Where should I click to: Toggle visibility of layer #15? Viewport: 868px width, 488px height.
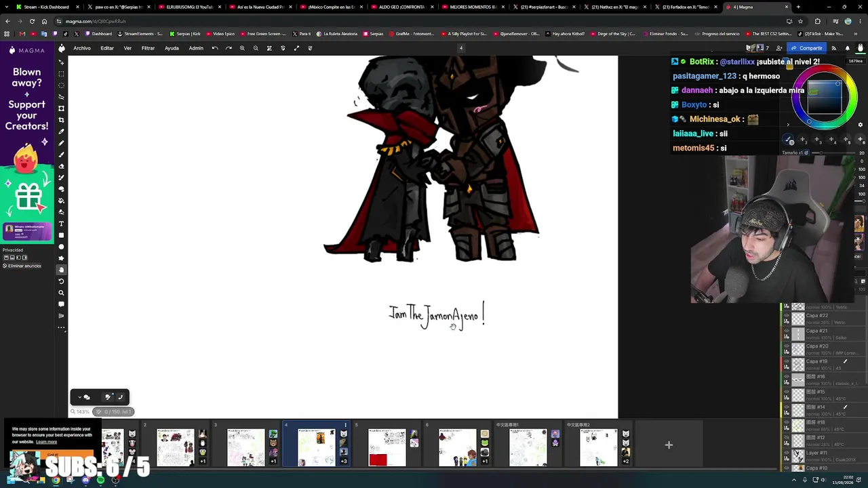coord(787,392)
